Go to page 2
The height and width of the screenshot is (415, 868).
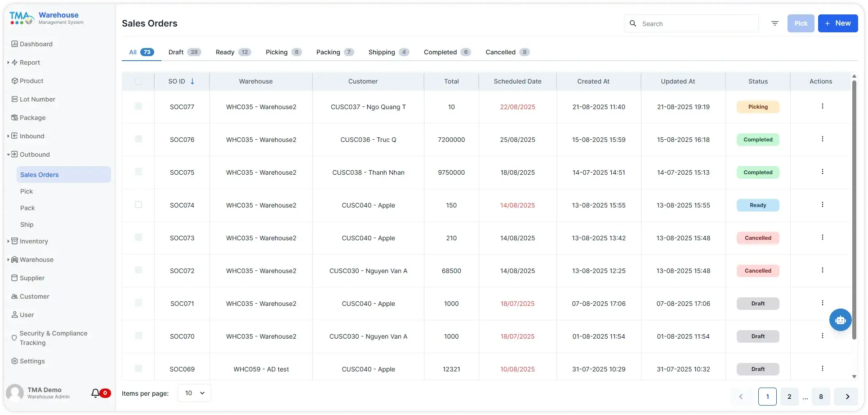click(789, 397)
